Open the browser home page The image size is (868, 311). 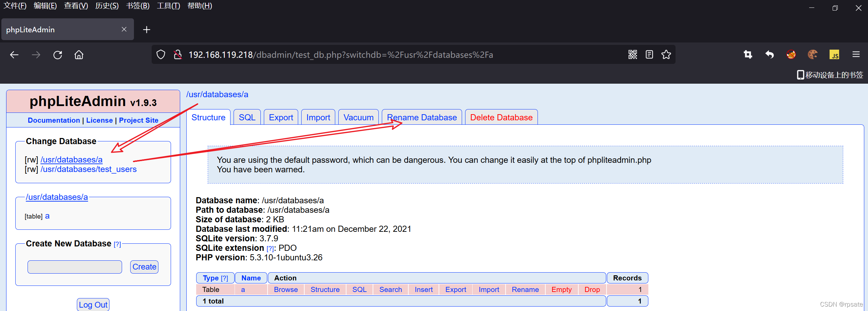[79, 55]
